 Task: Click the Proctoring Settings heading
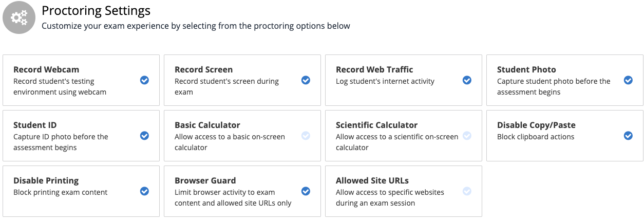click(96, 10)
